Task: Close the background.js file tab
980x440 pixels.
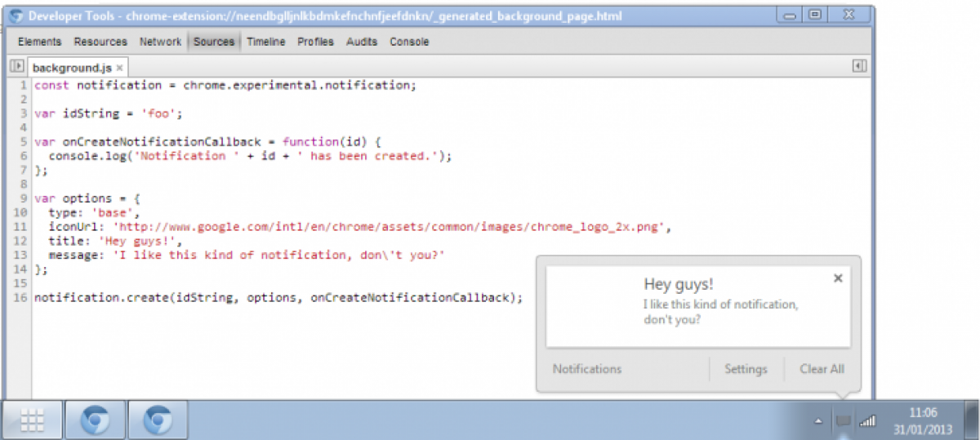Action: coord(119,68)
